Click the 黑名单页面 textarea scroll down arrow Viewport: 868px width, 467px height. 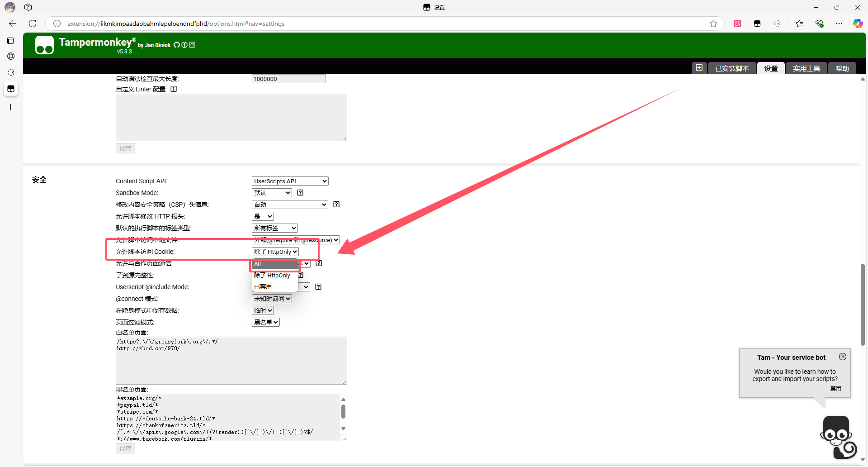click(x=343, y=429)
